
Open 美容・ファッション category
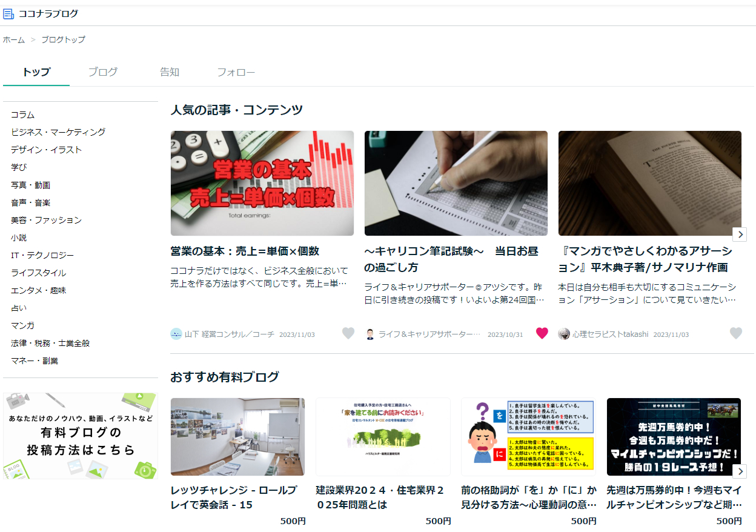click(46, 220)
